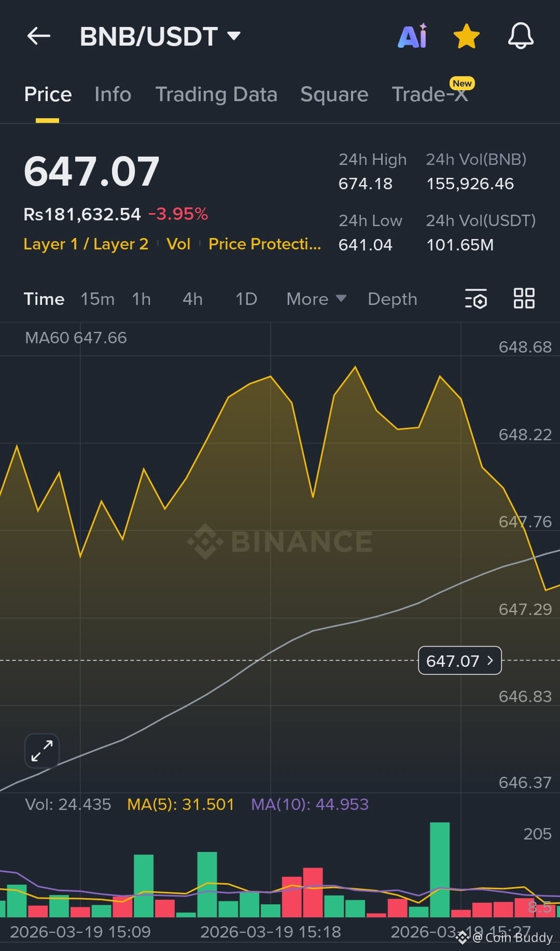560x951 pixels.
Task: Select the 1h interval
Action: tap(141, 299)
